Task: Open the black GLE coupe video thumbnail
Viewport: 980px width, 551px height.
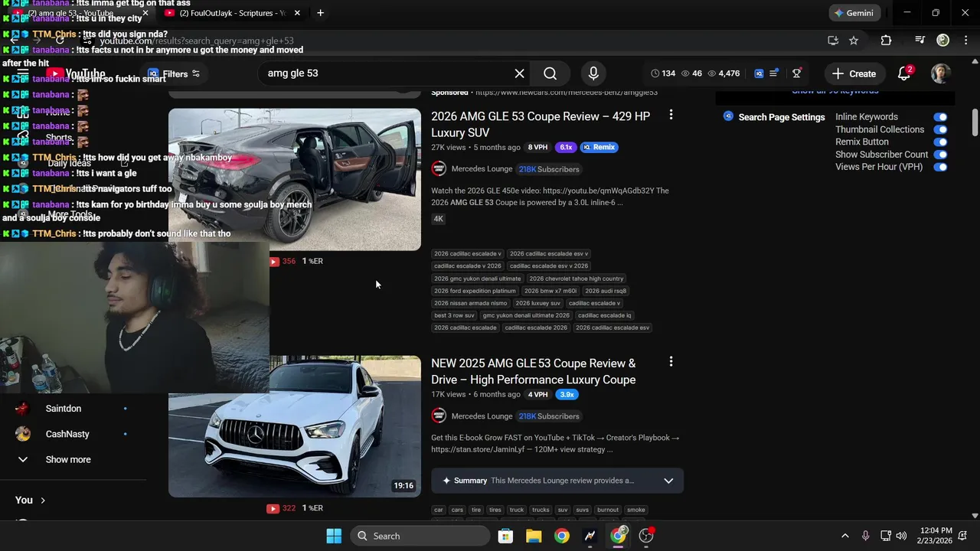Action: pyautogui.click(x=295, y=179)
